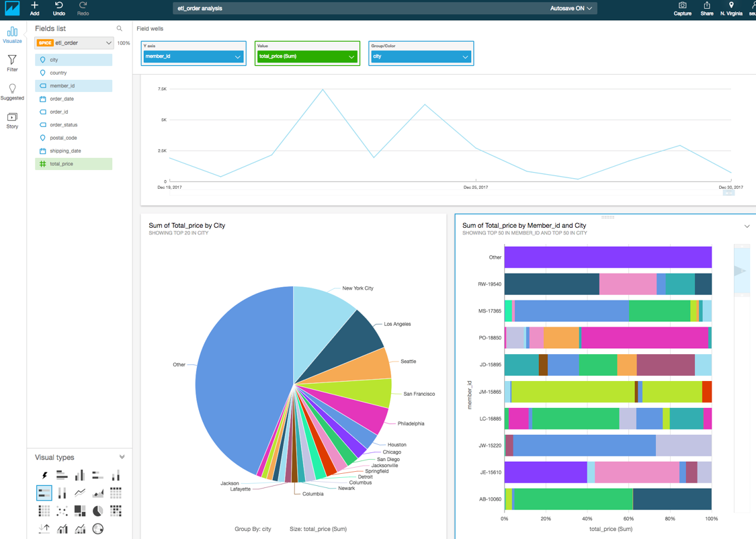Pick the horizontal stacked bar chart type

98,475
